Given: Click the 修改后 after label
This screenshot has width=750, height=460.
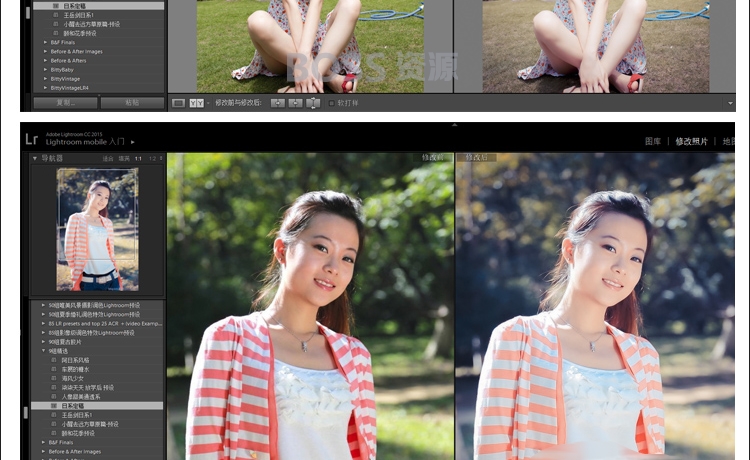Looking at the screenshot, I should click(476, 157).
